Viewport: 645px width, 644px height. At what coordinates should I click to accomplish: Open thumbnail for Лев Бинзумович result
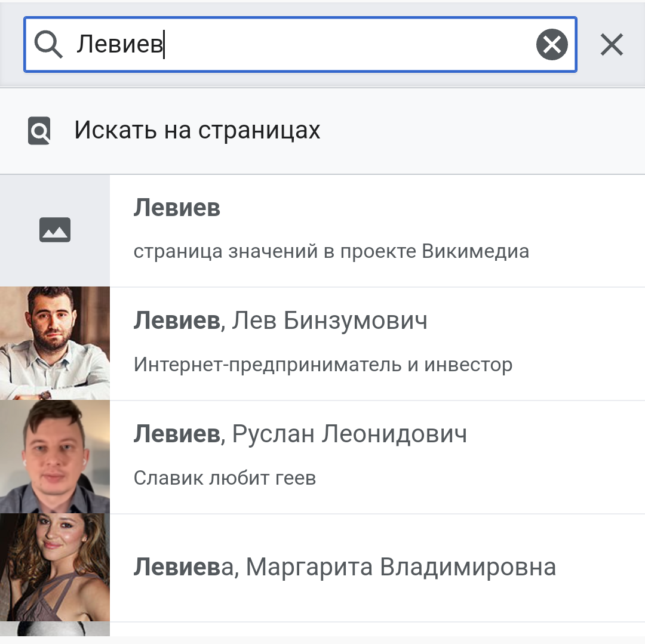click(55, 343)
